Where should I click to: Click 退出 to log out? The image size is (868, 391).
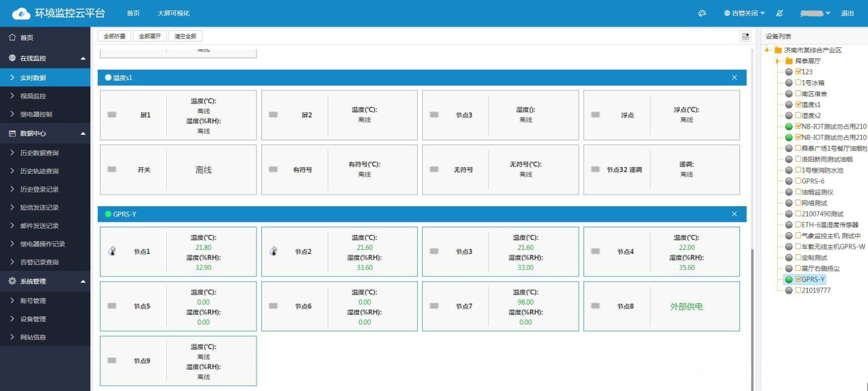pos(847,14)
